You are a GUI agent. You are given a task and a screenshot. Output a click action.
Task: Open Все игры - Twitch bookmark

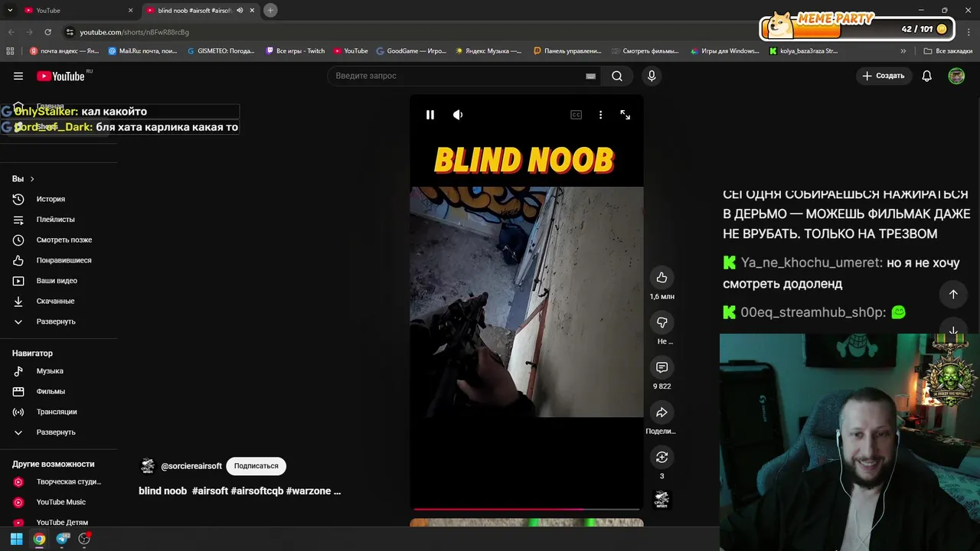(295, 51)
